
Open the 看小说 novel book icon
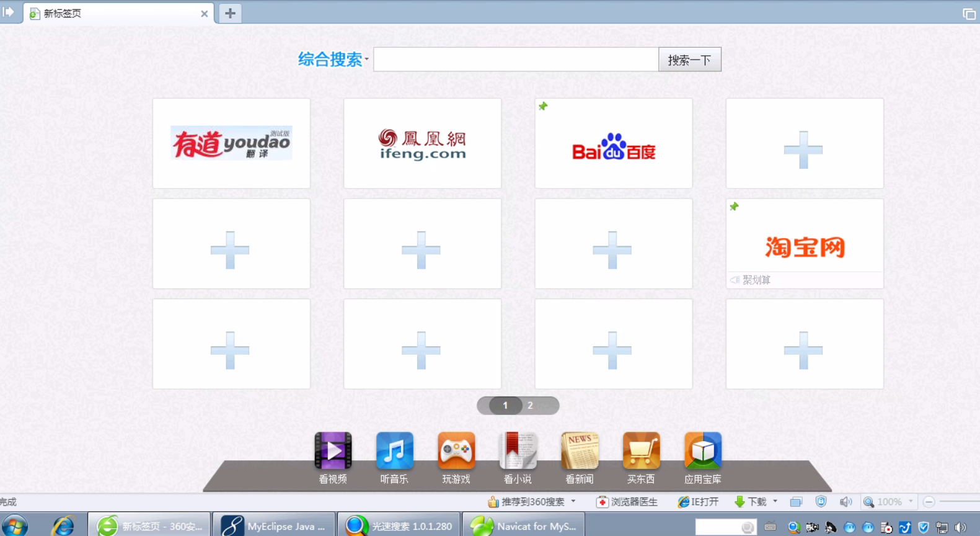click(x=518, y=450)
